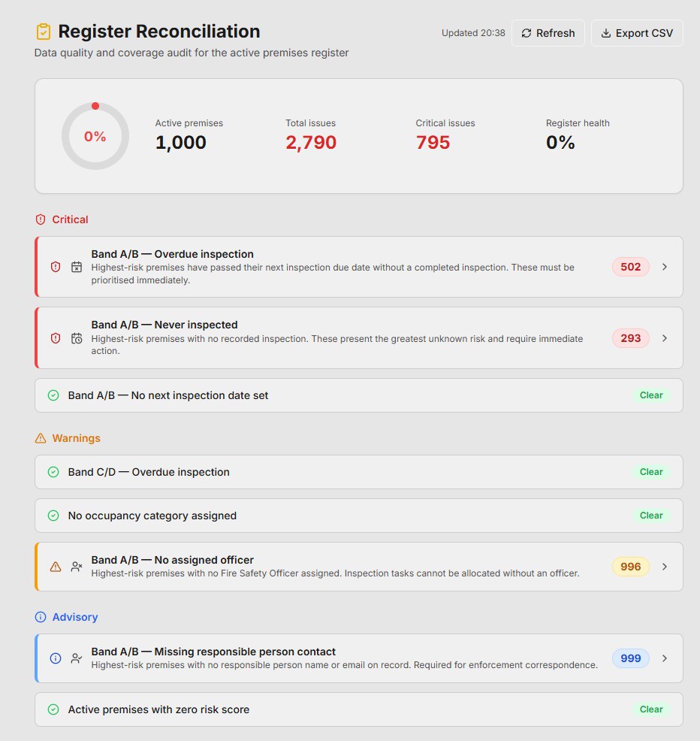Click the Register health 0% value

[560, 143]
